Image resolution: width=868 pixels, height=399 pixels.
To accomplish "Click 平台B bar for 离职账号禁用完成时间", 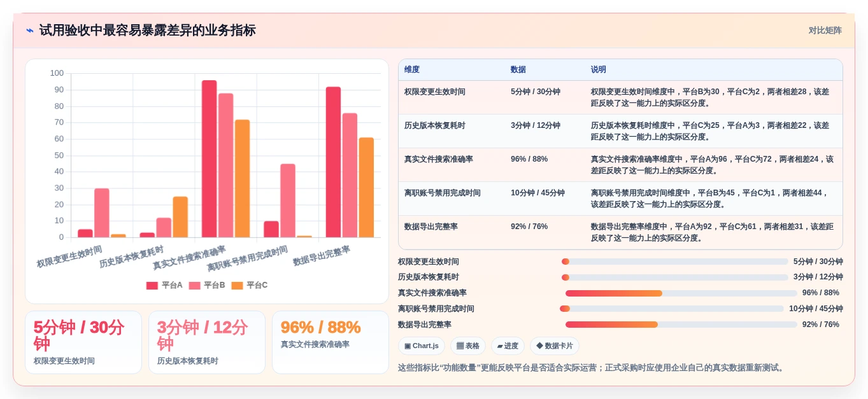I will coord(288,200).
